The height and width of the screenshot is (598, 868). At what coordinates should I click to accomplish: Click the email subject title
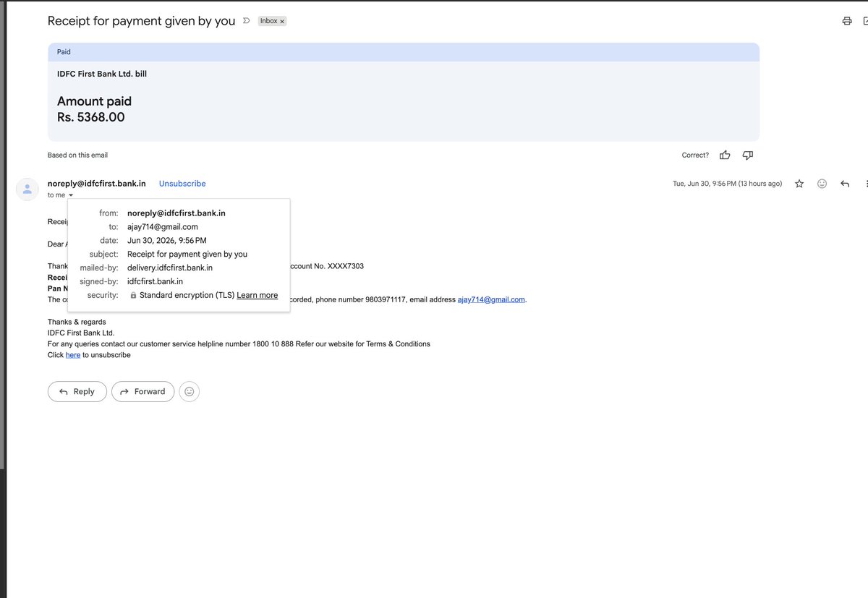pyautogui.click(x=141, y=21)
